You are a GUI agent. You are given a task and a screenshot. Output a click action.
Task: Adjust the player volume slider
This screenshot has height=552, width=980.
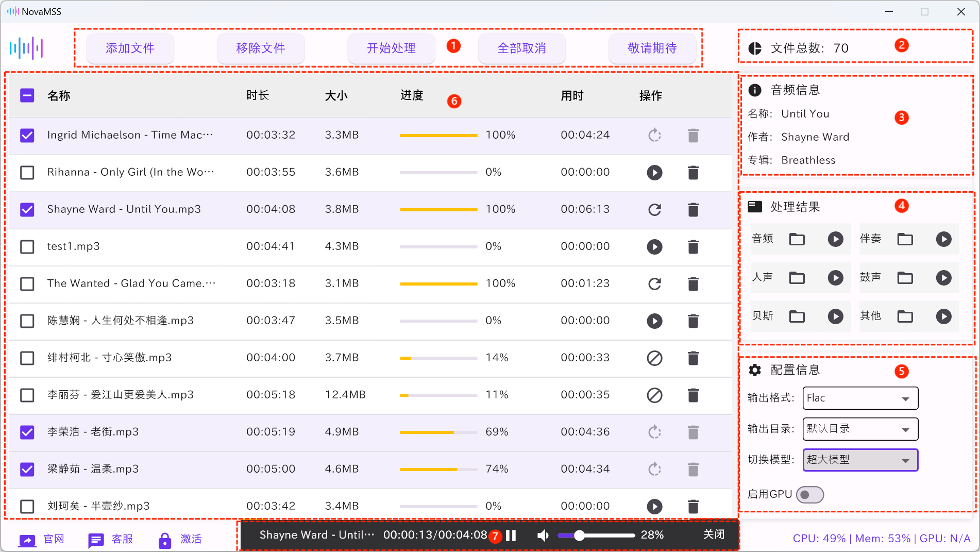(x=580, y=536)
